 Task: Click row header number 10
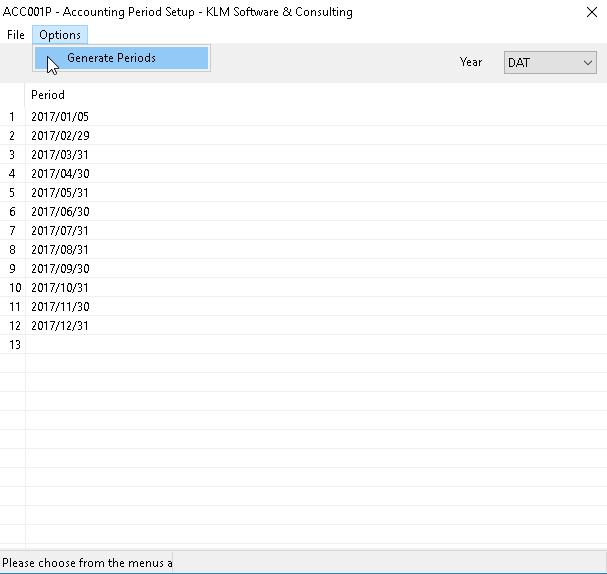pyautogui.click(x=12, y=287)
